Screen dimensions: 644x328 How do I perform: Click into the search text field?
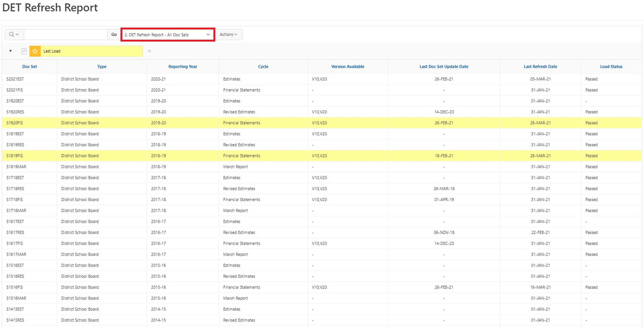point(66,34)
